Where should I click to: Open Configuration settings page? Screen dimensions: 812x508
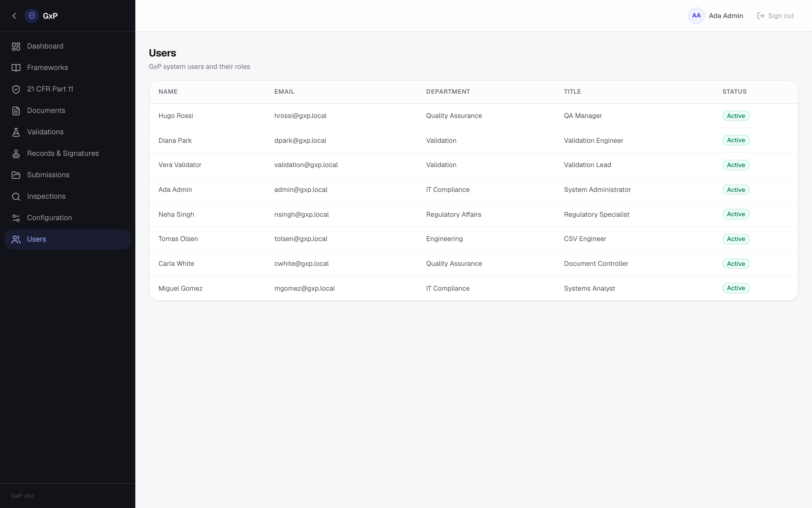click(67, 218)
